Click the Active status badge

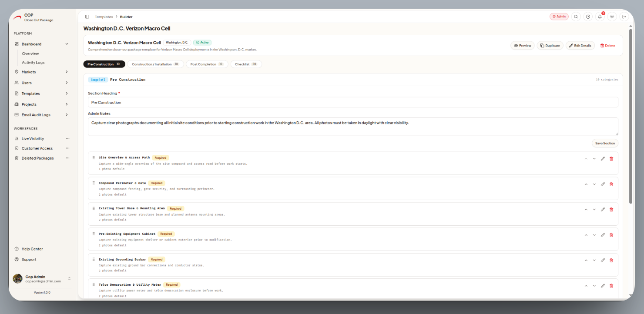coord(202,43)
